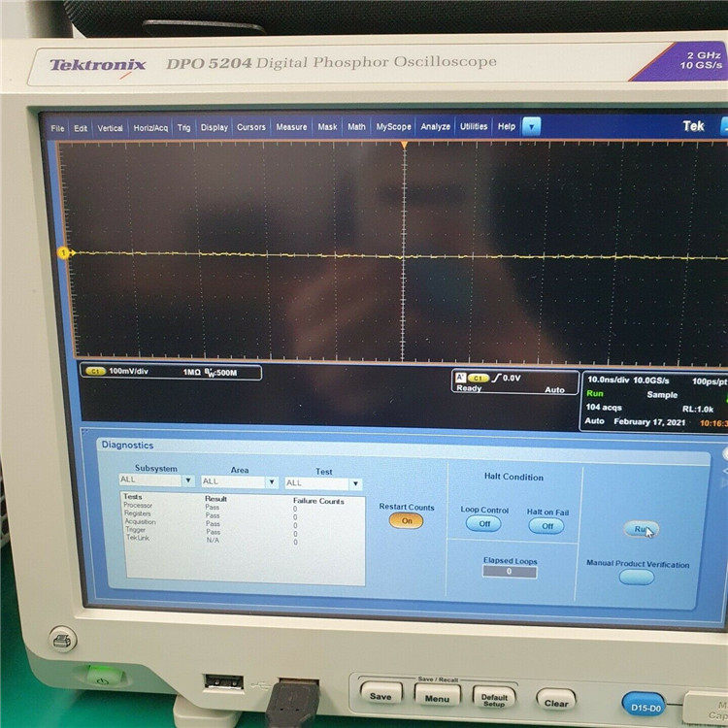
Task: Expand the Subsystem dropdown
Action: [x=188, y=480]
